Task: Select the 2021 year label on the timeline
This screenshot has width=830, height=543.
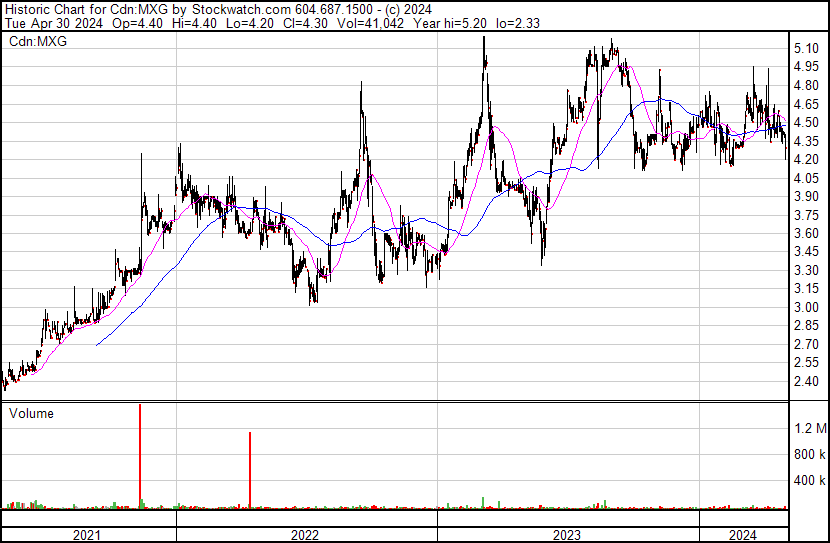Action: (x=86, y=535)
